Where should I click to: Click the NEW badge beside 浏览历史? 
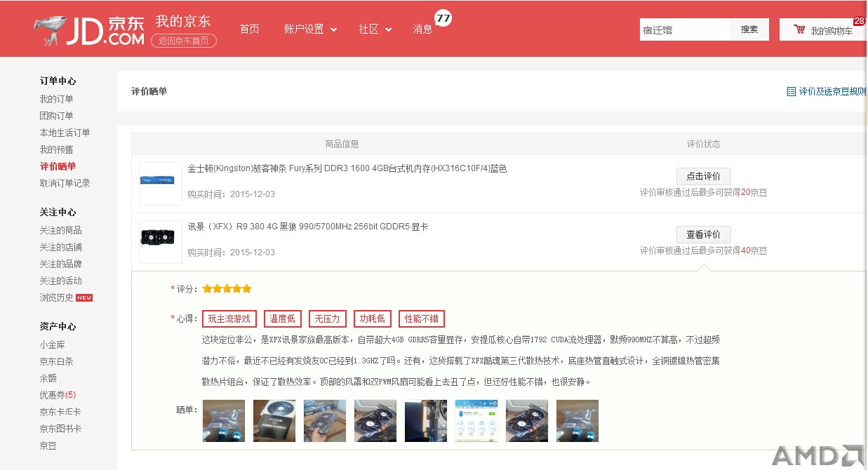pyautogui.click(x=84, y=297)
